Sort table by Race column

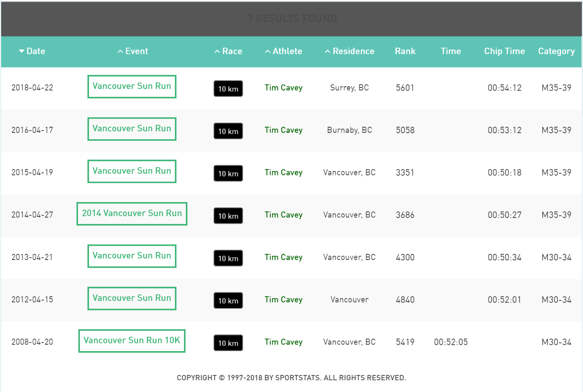[228, 51]
